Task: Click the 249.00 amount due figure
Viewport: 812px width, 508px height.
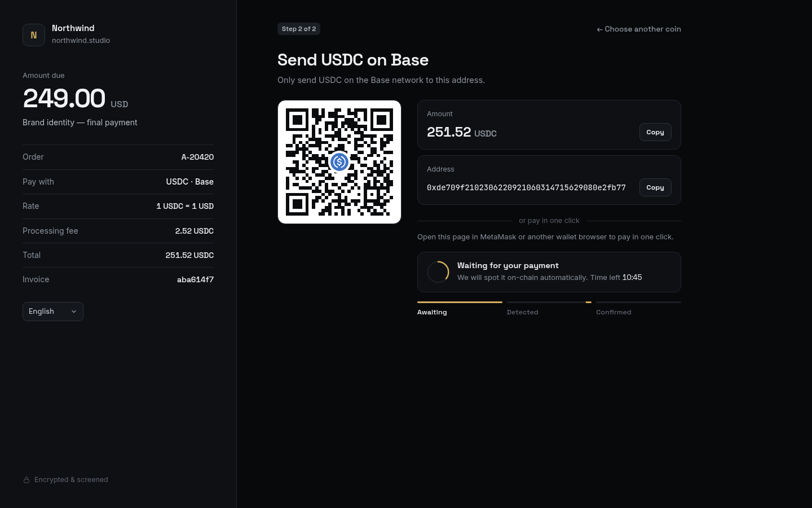Action: point(64,98)
